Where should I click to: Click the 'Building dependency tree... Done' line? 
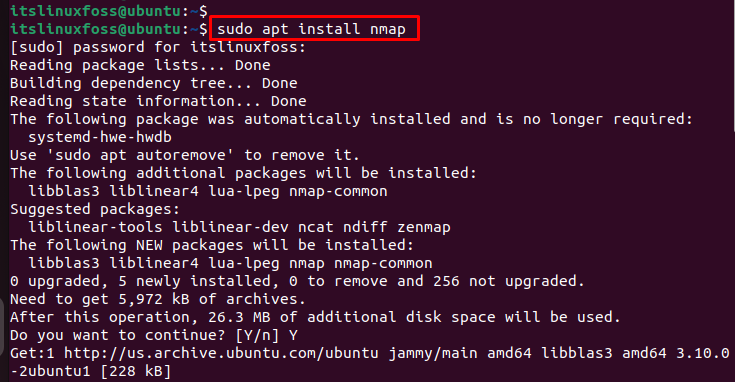[154, 83]
